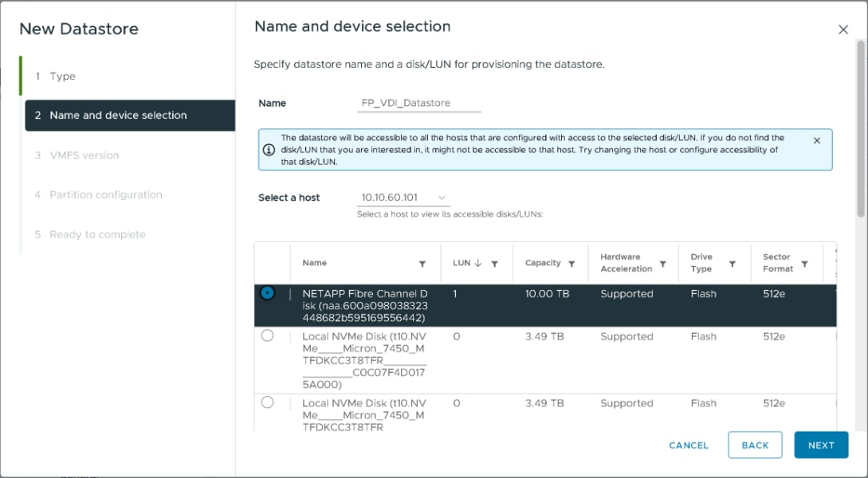This screenshot has height=478, width=868.
Task: Click the BACK button
Action: (x=755, y=445)
